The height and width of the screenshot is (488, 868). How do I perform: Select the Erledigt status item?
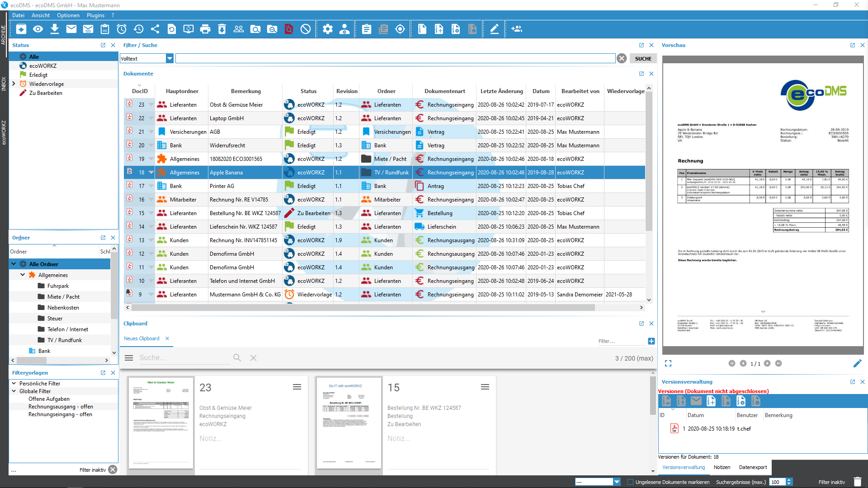(38, 75)
